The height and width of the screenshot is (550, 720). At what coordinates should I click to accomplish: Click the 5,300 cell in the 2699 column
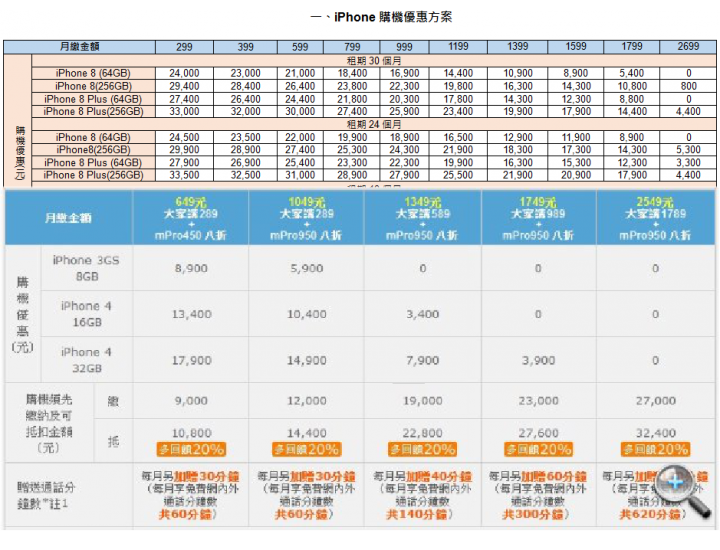click(688, 150)
